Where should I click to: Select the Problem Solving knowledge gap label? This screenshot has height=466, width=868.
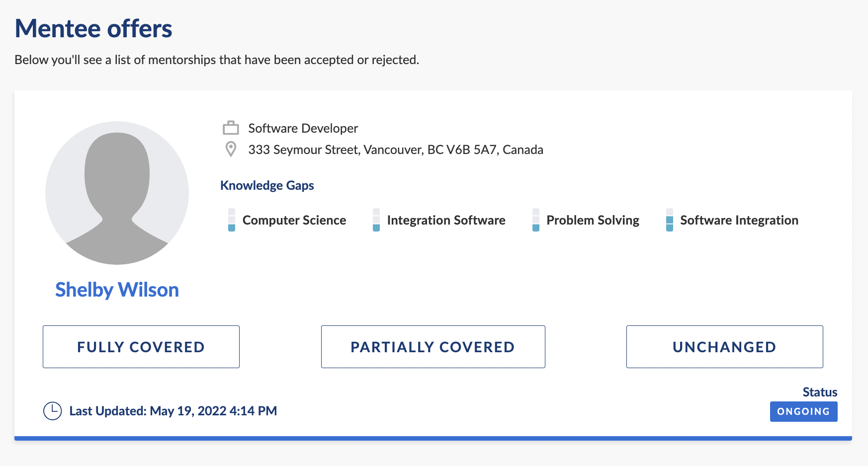tap(593, 220)
